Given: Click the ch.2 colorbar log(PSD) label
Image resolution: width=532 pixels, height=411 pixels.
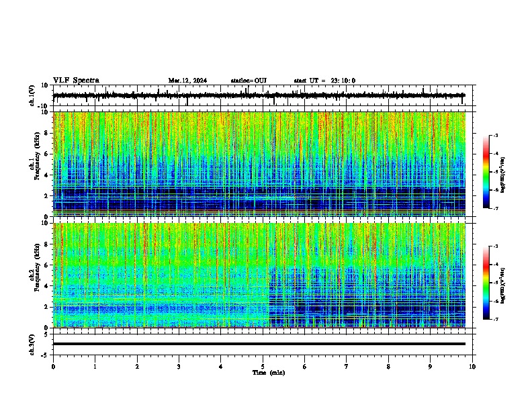Looking at the screenshot, I should pyautogui.click(x=502, y=285).
